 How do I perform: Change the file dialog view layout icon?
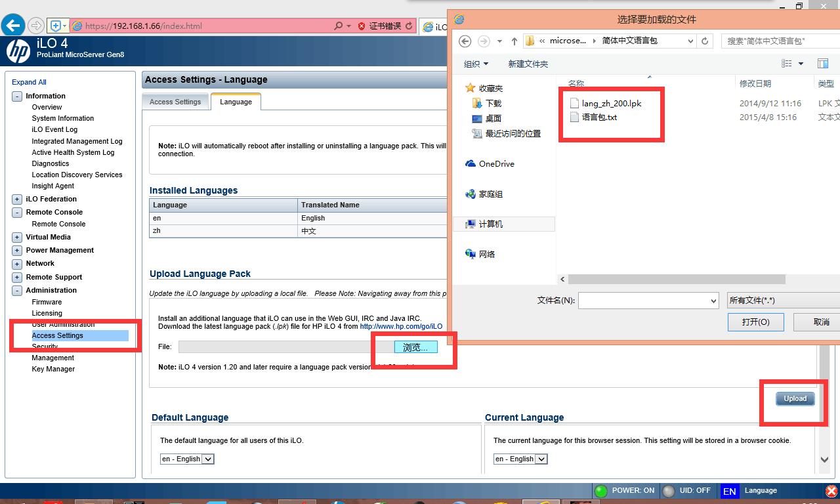787,64
